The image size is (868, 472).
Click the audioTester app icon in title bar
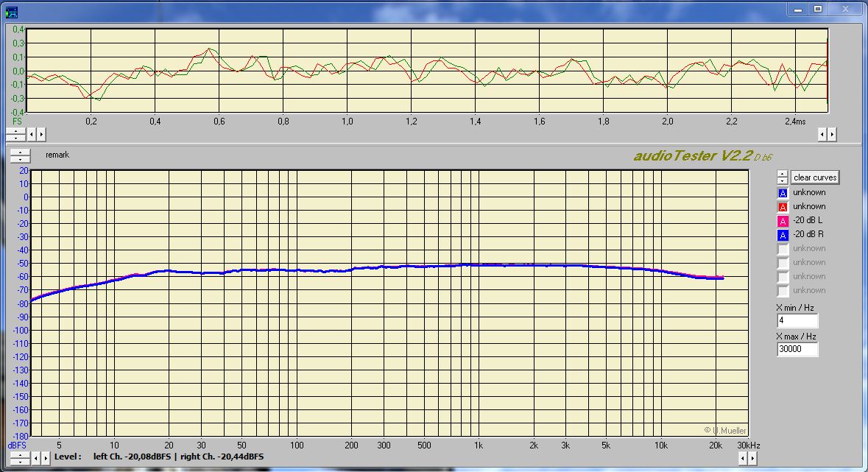pyautogui.click(x=12, y=10)
